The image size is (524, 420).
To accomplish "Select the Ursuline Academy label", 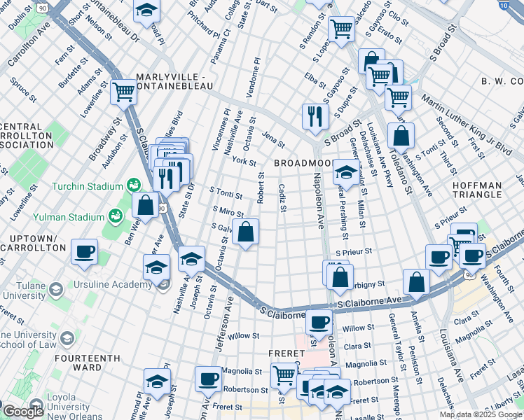I will click(x=113, y=284).
